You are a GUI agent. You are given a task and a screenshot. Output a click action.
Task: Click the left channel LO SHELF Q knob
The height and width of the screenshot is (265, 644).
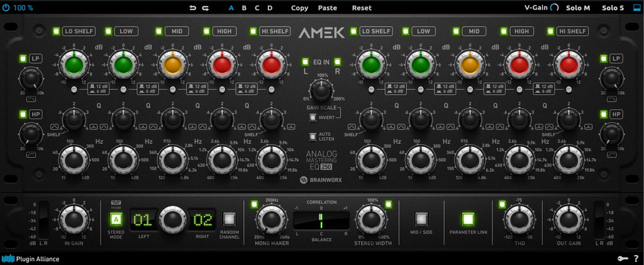click(74, 120)
